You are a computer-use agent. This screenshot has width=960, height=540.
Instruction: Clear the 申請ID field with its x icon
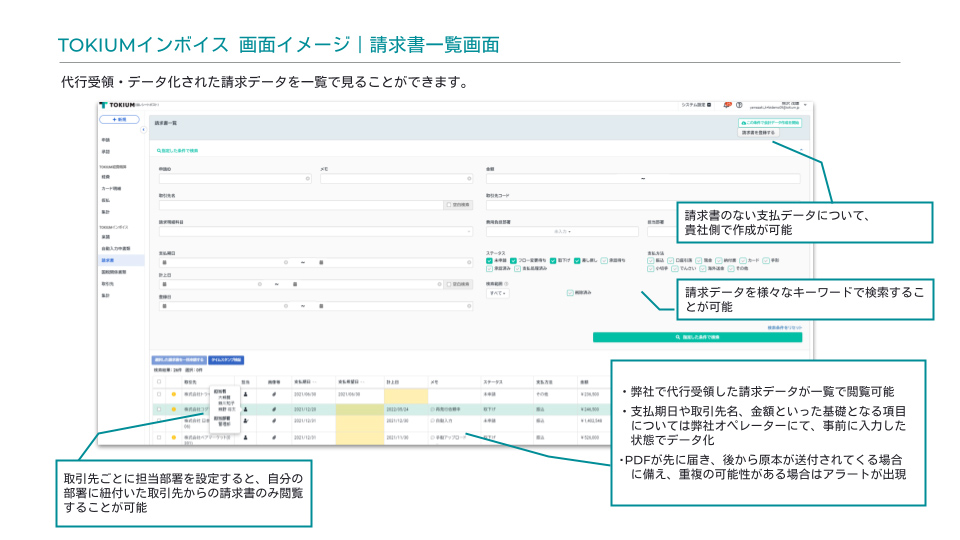307,179
